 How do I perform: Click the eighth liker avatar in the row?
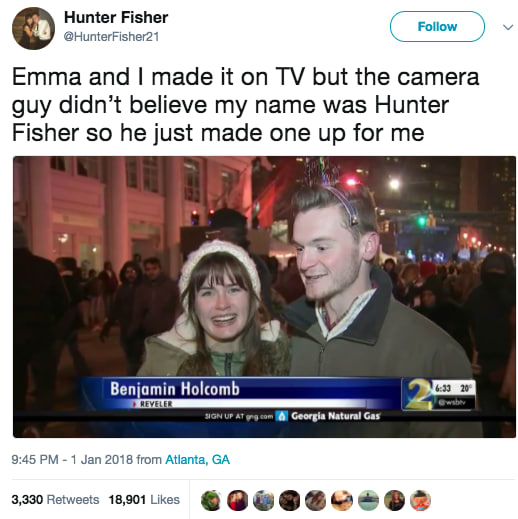394,500
